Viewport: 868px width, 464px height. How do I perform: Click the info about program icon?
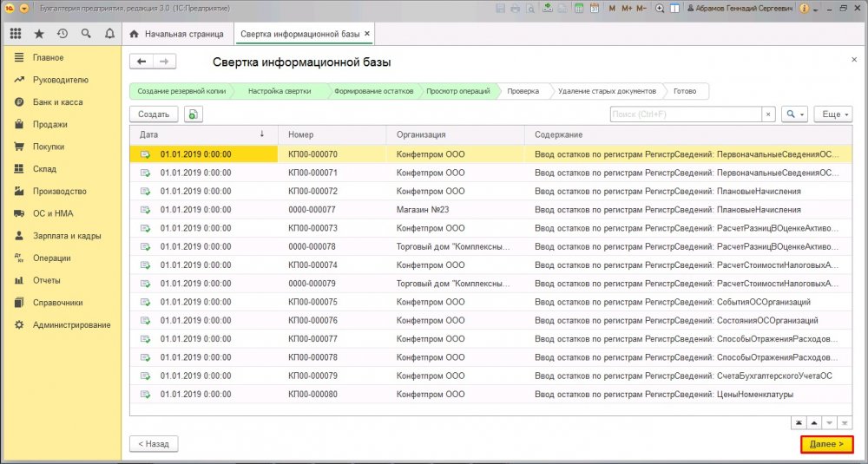805,9
